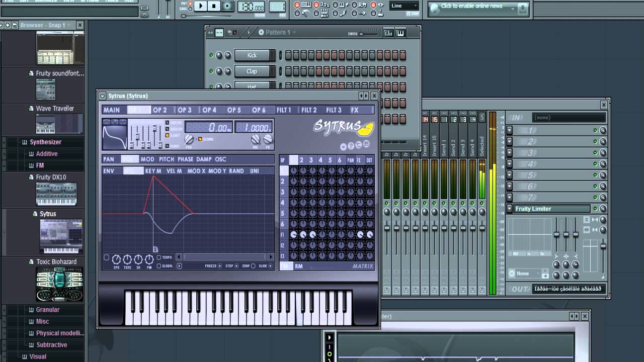This screenshot has width=644, height=362.
Task: Click the transport Stop button
Action: 214,6
